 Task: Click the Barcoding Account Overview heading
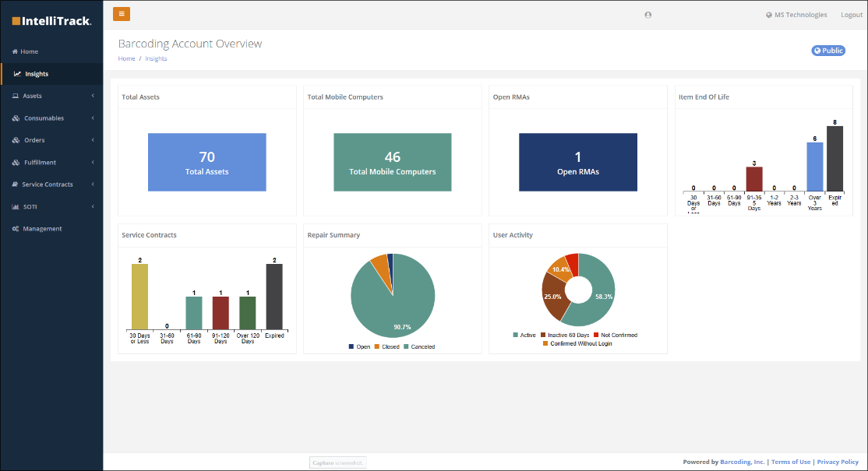190,44
